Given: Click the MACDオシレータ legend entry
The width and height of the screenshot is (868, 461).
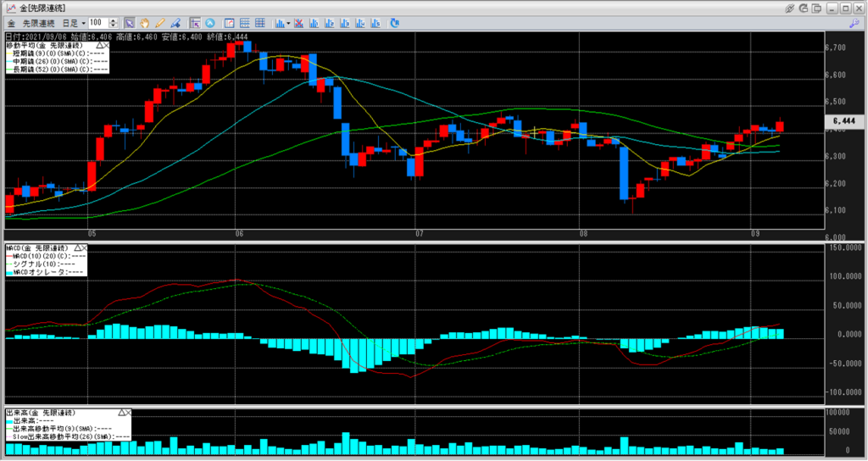Looking at the screenshot, I should (45, 272).
